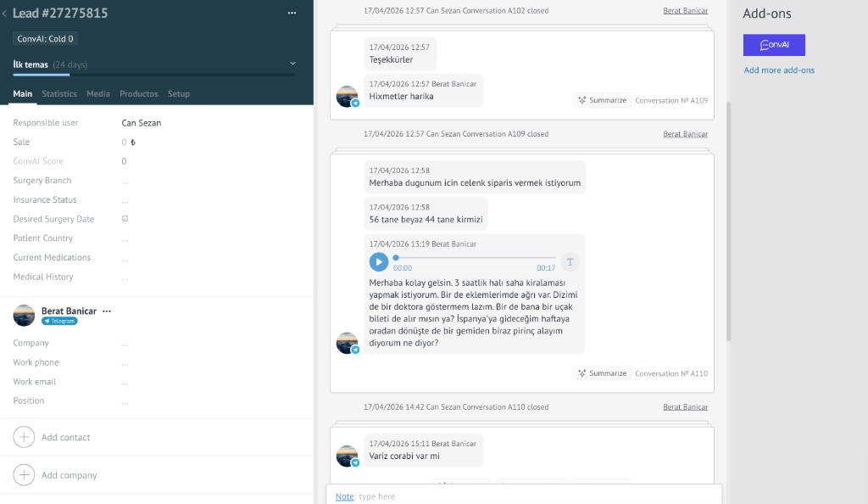The height and width of the screenshot is (504, 868).
Task: Click the ConvAI: Cold 0 tag
Action: (x=45, y=39)
